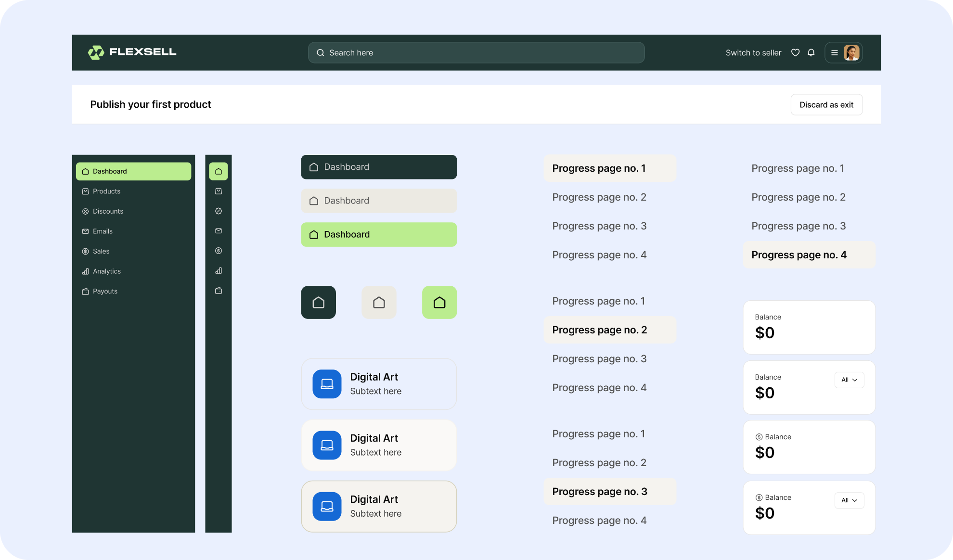The width and height of the screenshot is (953, 560).
Task: Select the Sales menu item in sidebar
Action: tap(101, 251)
